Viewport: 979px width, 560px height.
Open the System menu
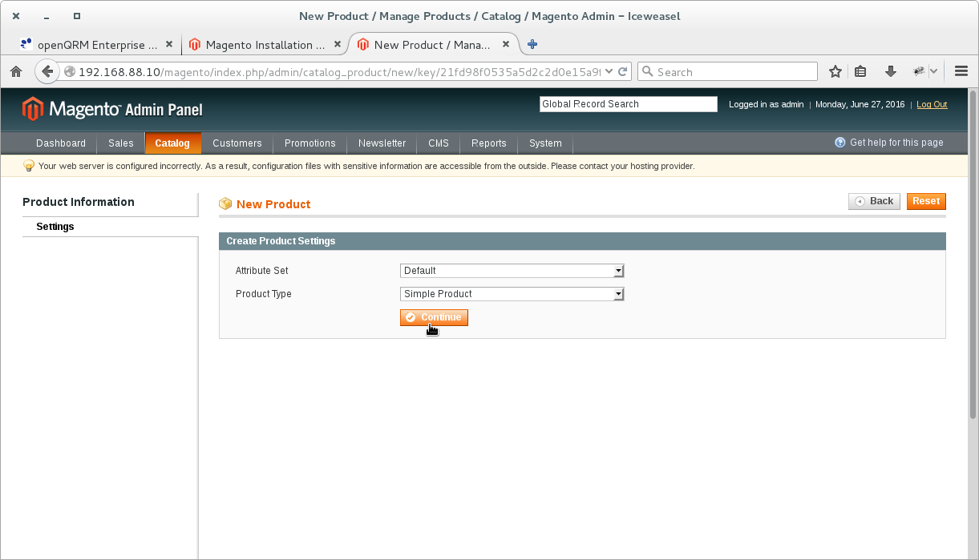[x=545, y=143]
